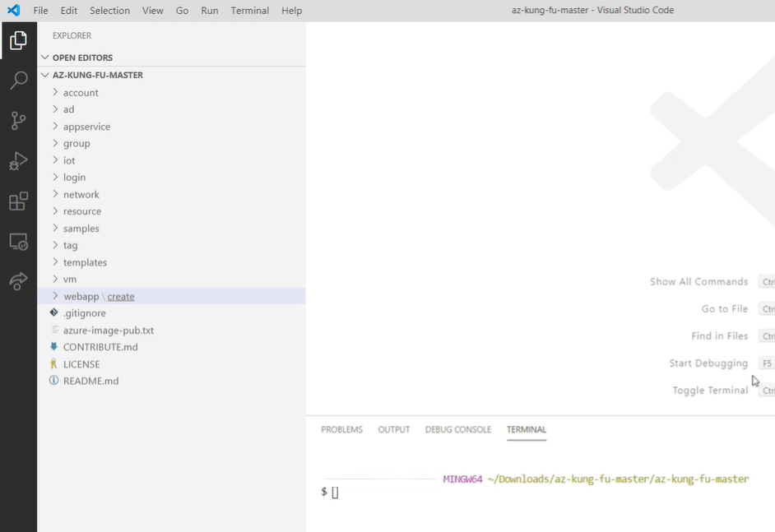Open the README.md file
The image size is (775, 532).
pos(90,381)
